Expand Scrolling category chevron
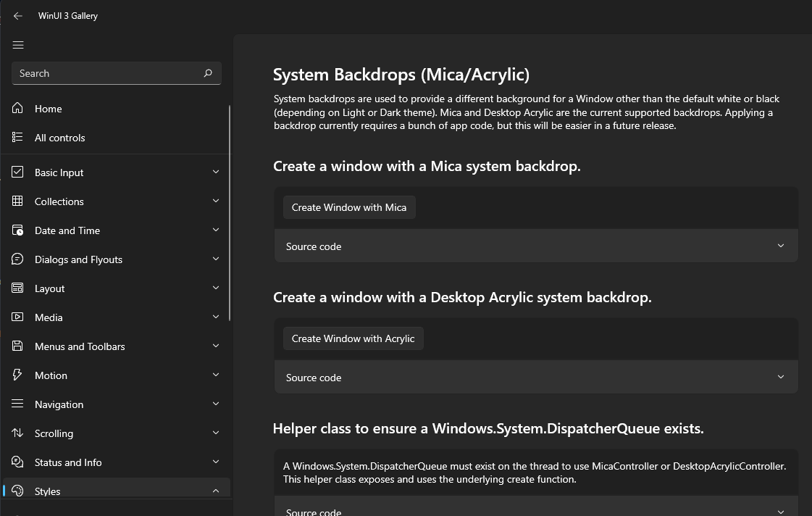812x516 pixels. pos(216,433)
